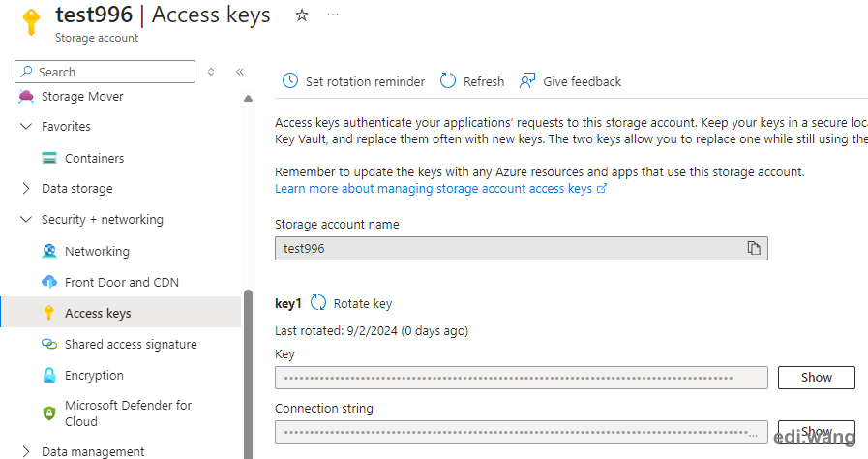Collapse the sidebar with double chevron

240,72
